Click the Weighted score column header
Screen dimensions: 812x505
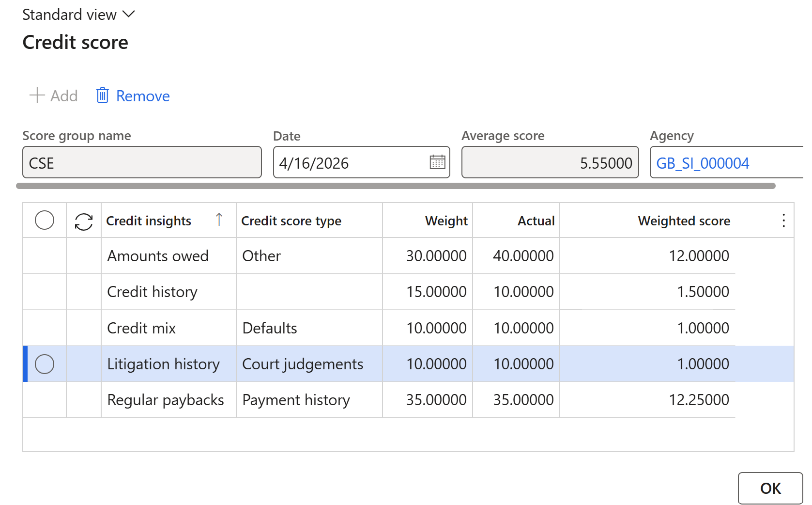click(x=683, y=221)
